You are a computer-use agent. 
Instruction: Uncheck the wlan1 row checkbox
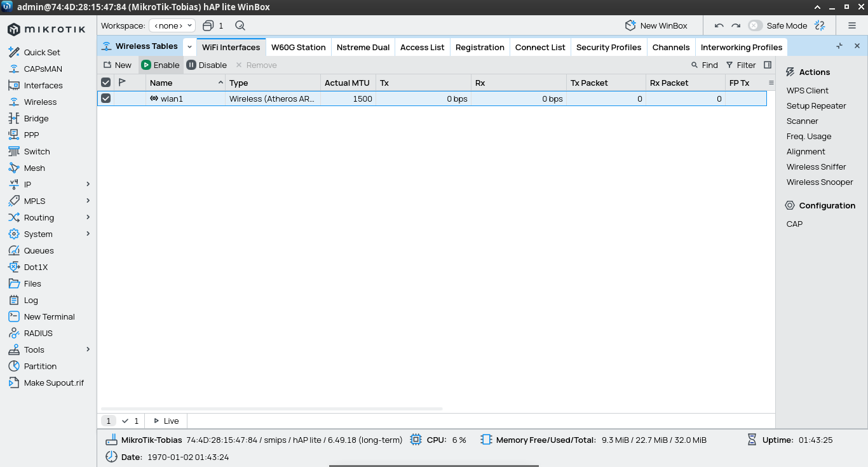point(106,98)
